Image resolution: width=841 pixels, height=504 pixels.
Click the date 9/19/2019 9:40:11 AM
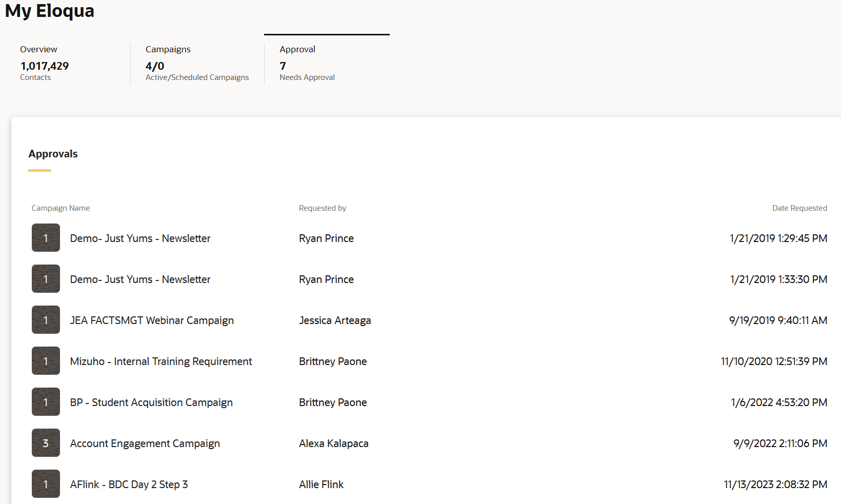(x=778, y=320)
